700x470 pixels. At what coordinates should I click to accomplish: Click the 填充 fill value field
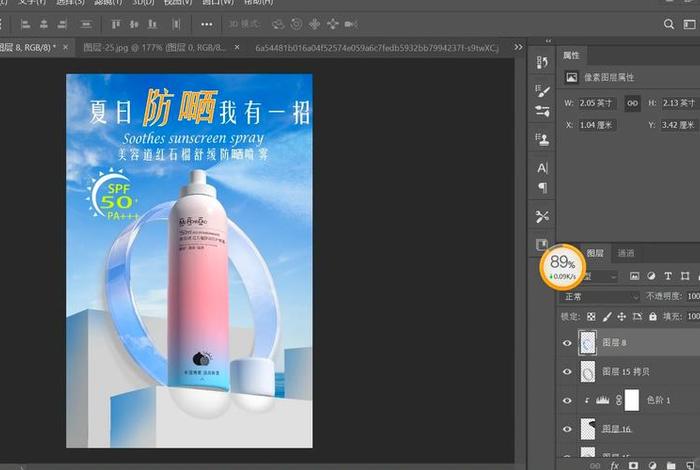coord(693,316)
